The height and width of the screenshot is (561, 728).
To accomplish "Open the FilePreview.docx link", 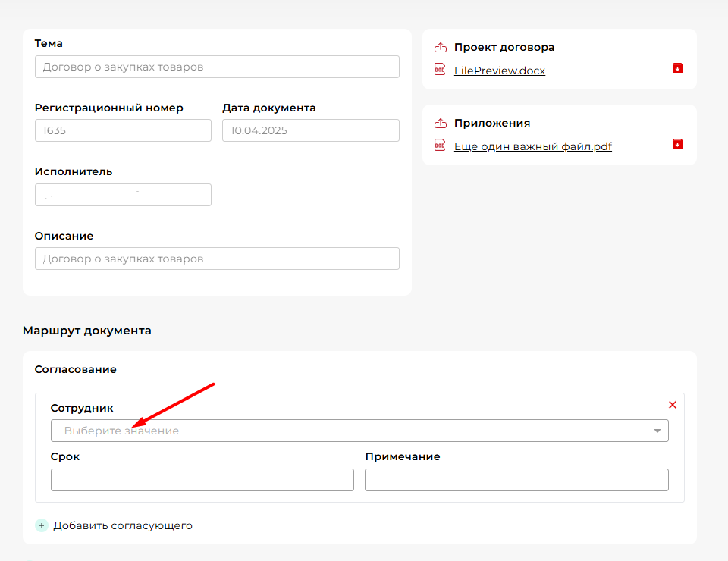I will [x=499, y=71].
